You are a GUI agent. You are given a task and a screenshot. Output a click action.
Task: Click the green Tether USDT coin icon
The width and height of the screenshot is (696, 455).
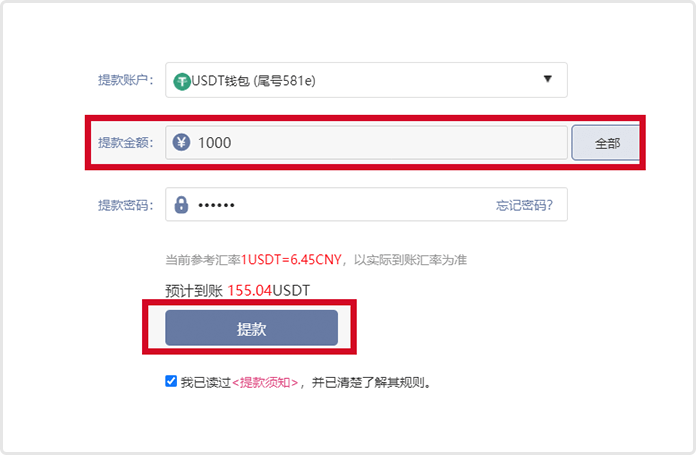click(182, 82)
